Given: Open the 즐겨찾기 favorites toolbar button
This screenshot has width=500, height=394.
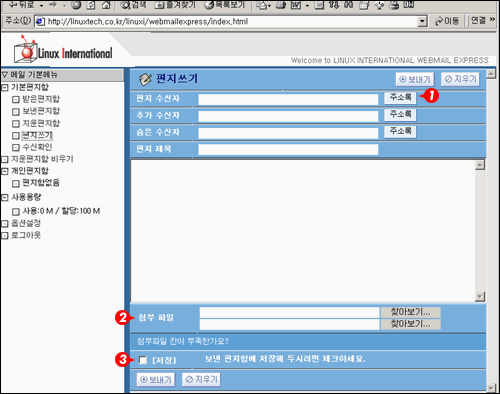Looking at the screenshot, I should pyautogui.click(x=176, y=5).
